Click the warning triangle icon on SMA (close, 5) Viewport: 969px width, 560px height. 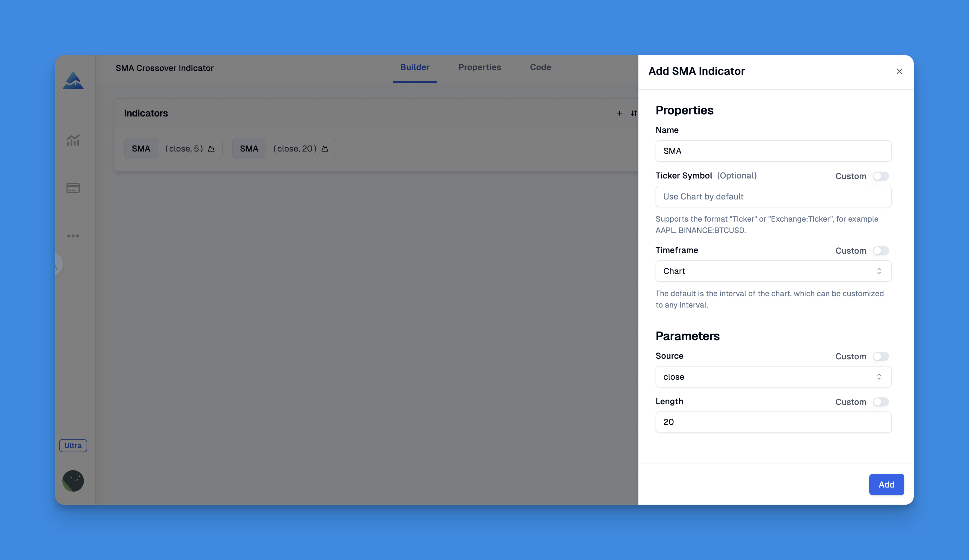click(212, 148)
